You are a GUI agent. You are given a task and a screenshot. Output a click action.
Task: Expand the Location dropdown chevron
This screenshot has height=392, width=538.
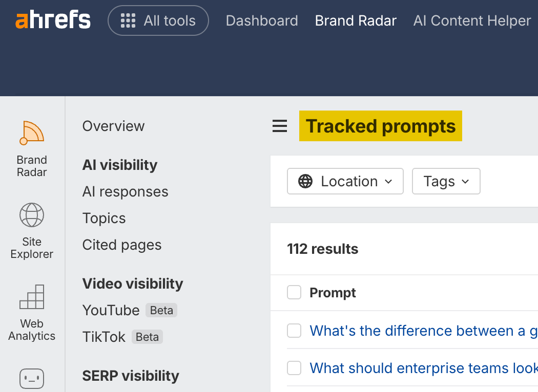(388, 181)
